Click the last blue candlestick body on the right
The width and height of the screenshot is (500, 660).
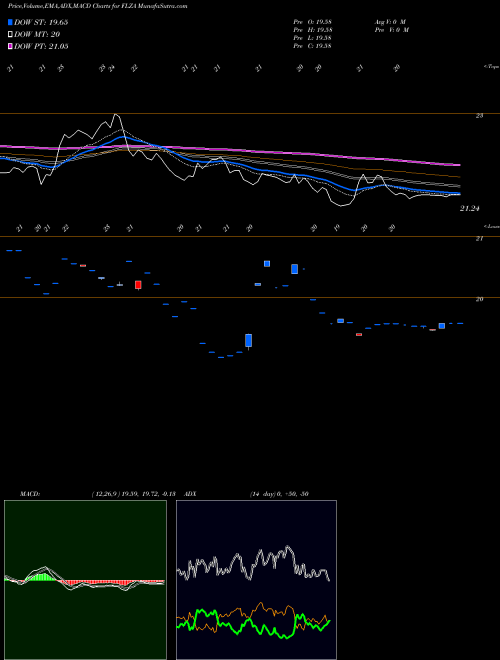[441, 326]
